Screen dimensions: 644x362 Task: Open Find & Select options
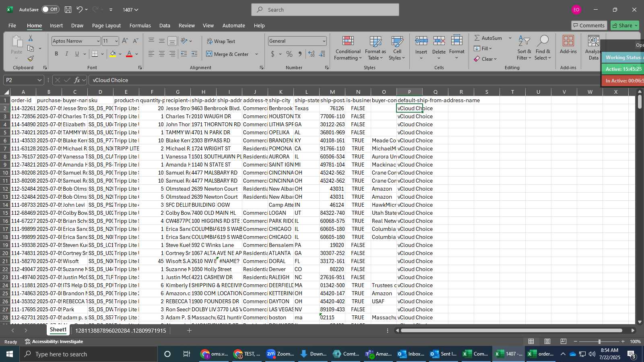pos(543,48)
